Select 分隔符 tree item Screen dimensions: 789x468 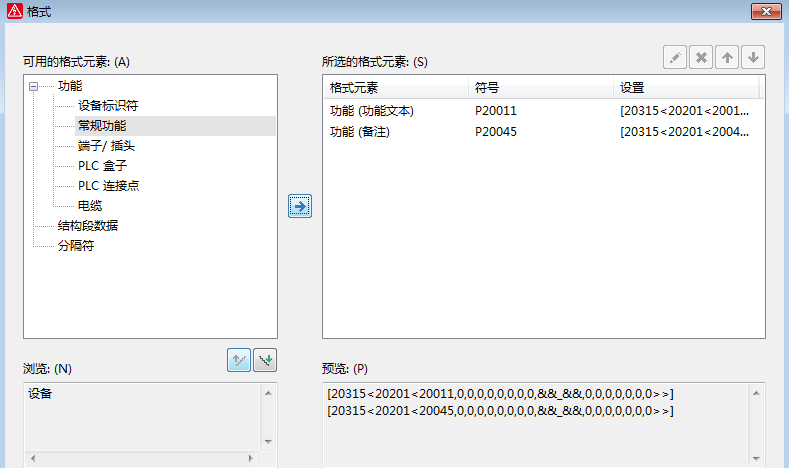(x=76, y=246)
